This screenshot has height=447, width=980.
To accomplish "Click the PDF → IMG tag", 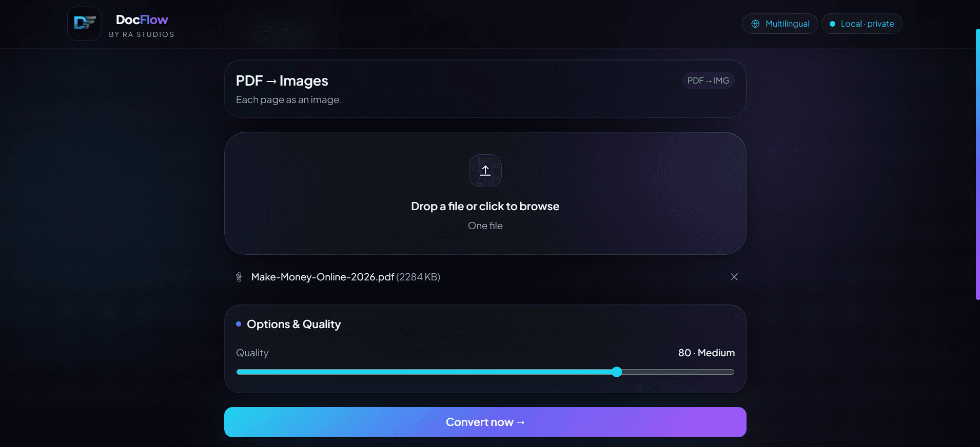I will (708, 80).
